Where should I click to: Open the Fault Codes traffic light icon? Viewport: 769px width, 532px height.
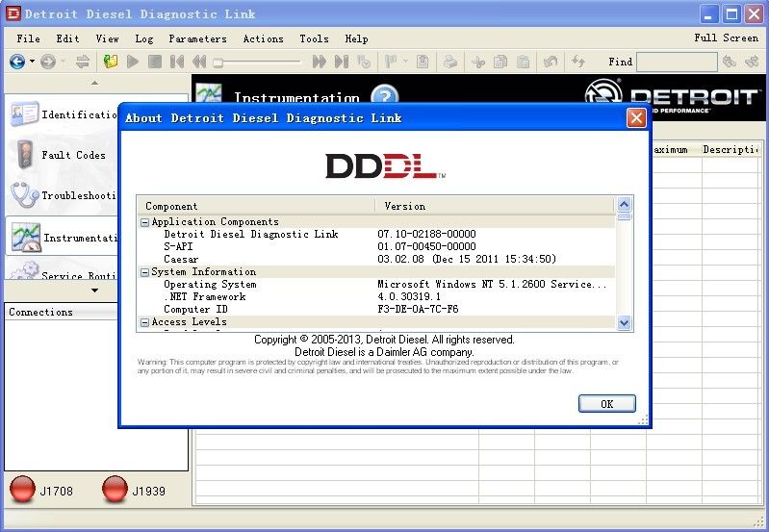coord(24,155)
